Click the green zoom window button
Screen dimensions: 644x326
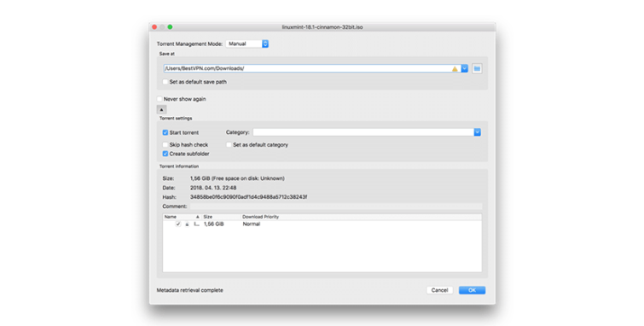(170, 27)
